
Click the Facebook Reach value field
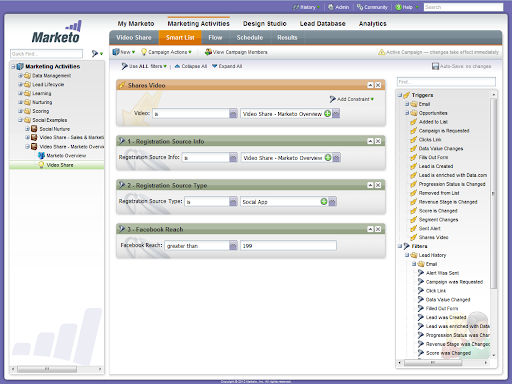pos(288,246)
